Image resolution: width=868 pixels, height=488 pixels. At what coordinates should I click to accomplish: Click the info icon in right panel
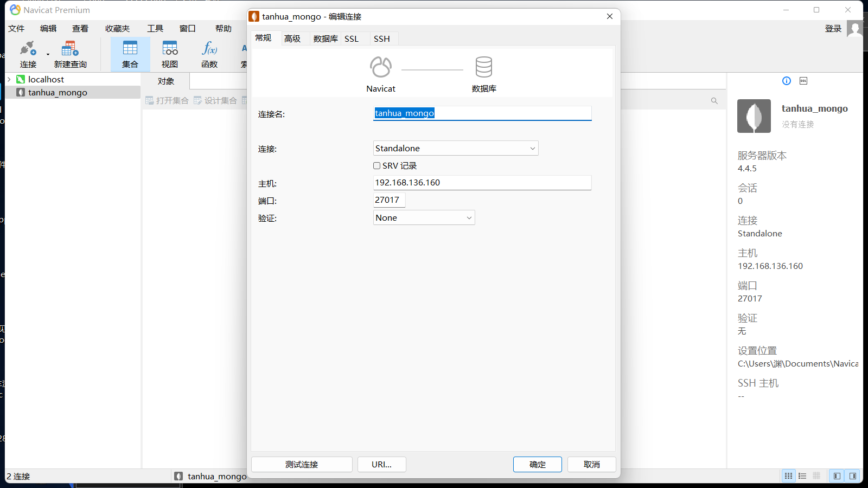point(787,81)
